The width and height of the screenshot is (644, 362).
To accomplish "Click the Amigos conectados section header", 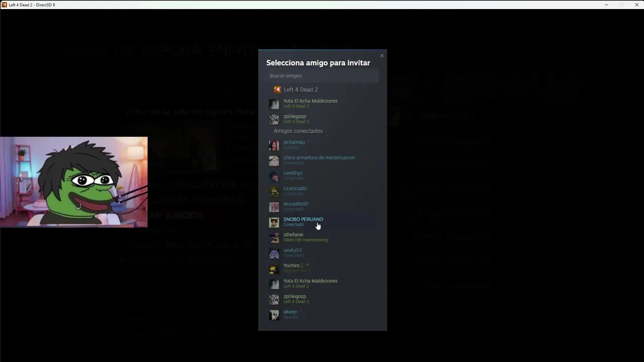I will (298, 131).
